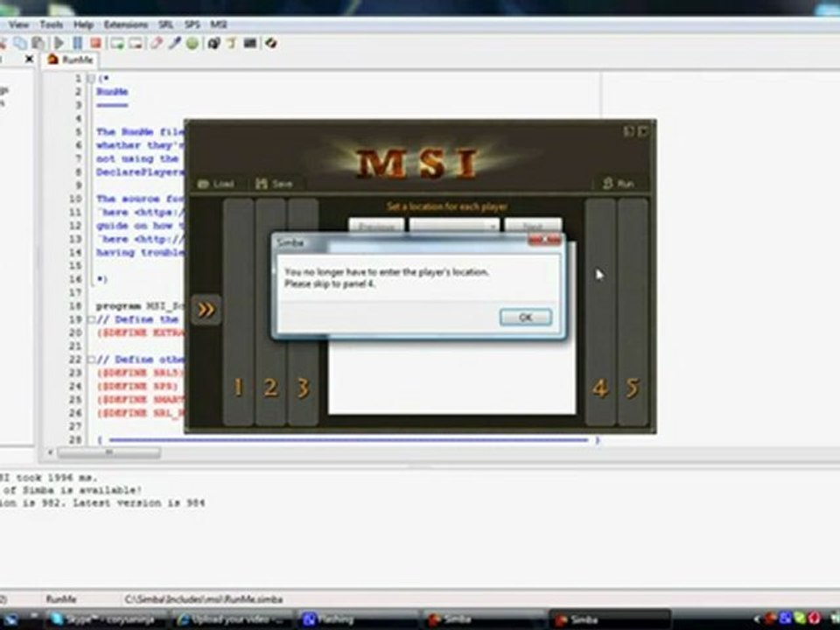Open the MSI menu

pyautogui.click(x=219, y=24)
